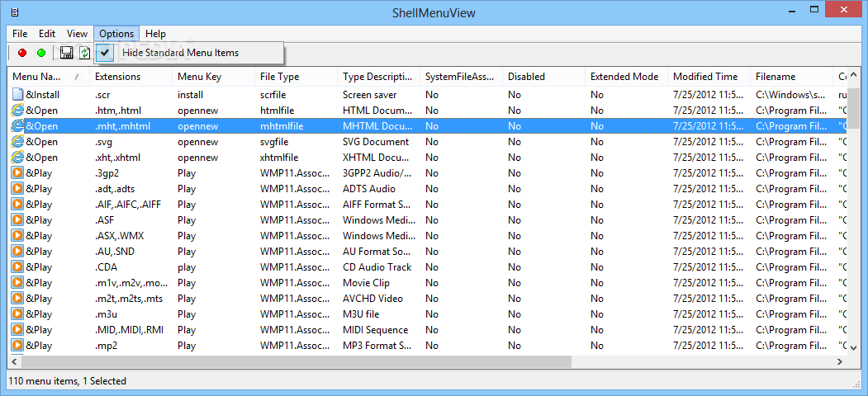Select the 'AVCHD Video' description cell
Screen dimensions: 868x396
(x=372, y=299)
